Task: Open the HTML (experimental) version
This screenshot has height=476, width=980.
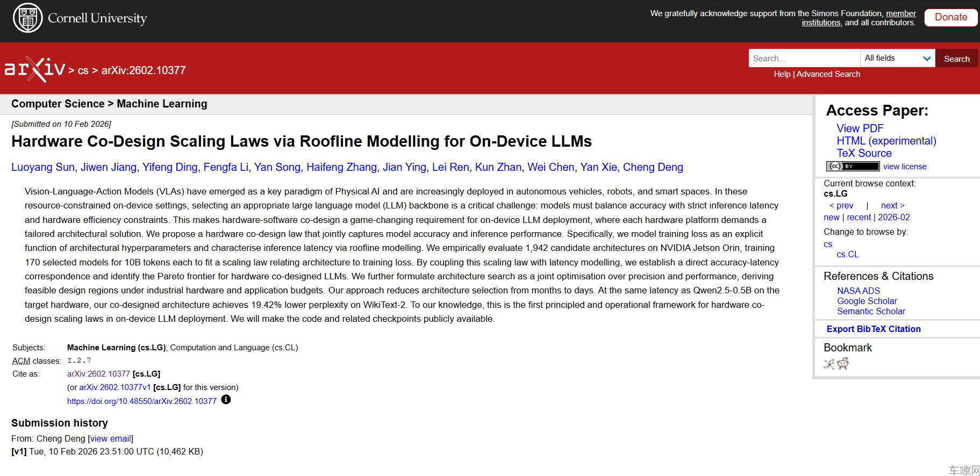Action: click(x=886, y=141)
